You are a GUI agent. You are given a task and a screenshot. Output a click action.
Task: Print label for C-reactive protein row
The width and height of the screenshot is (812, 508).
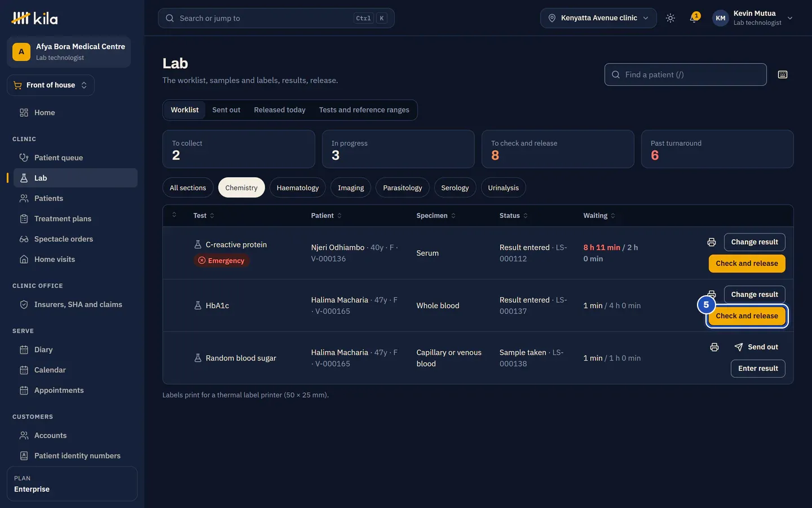click(x=712, y=242)
